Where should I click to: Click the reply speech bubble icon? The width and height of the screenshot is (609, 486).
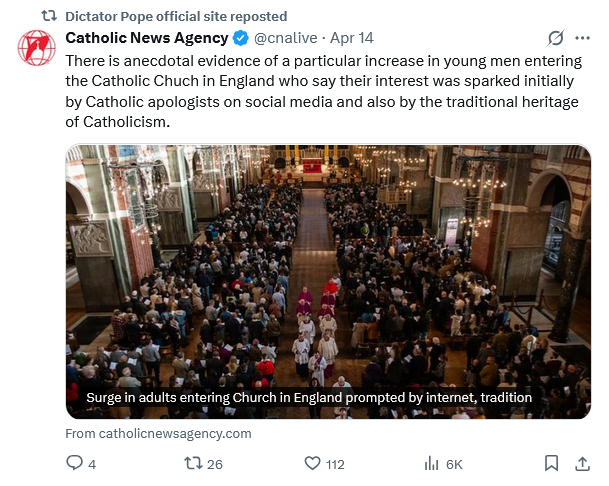[x=74, y=463]
